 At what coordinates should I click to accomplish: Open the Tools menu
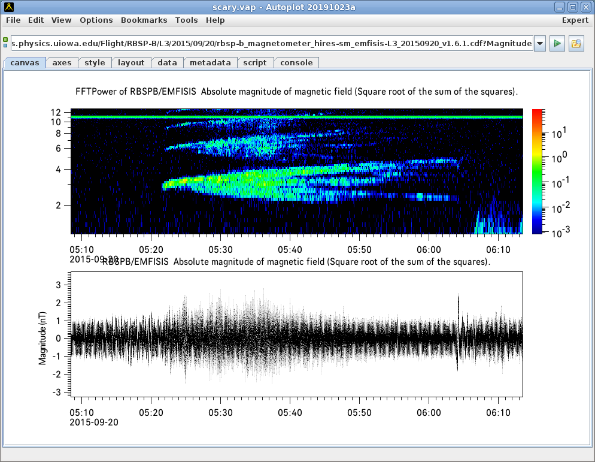[x=186, y=20]
